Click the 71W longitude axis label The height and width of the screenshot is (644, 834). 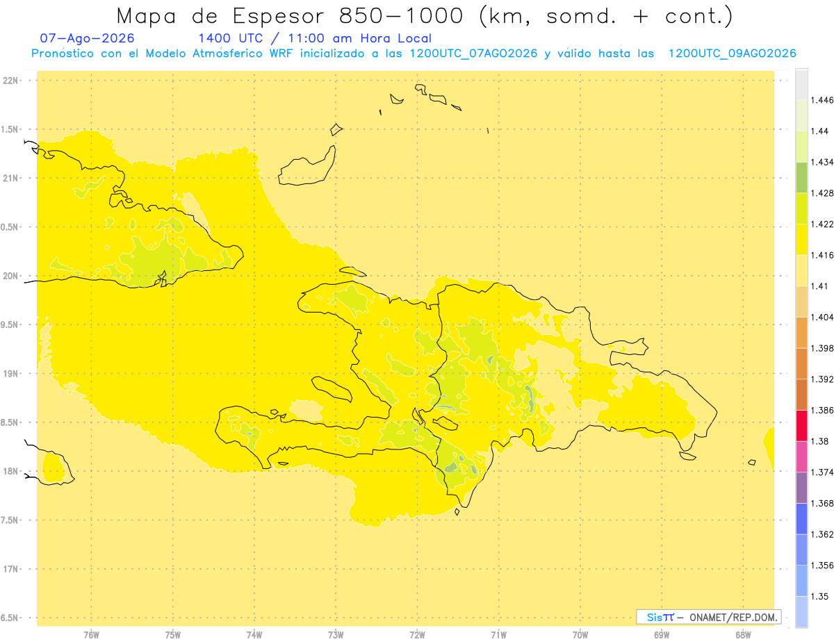498,635
